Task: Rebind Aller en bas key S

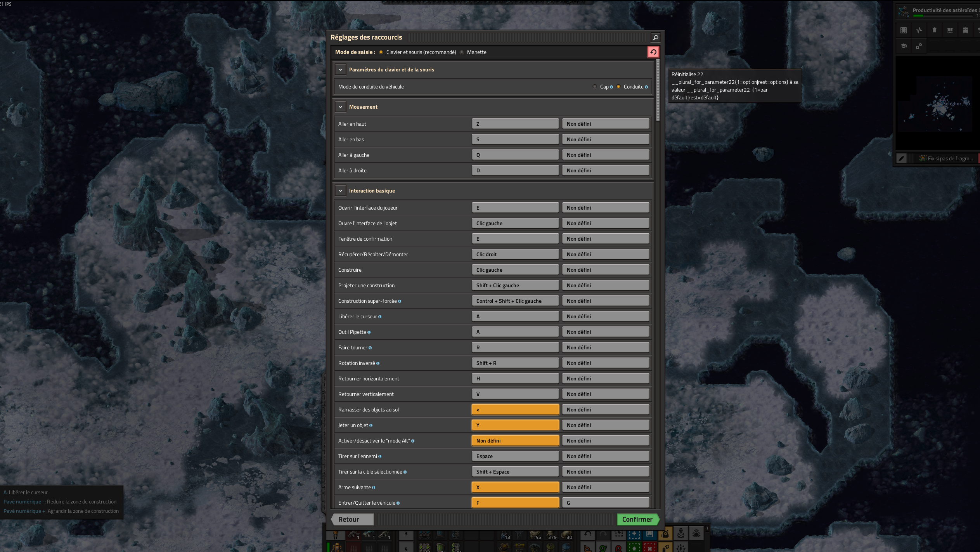Action: 515,139
